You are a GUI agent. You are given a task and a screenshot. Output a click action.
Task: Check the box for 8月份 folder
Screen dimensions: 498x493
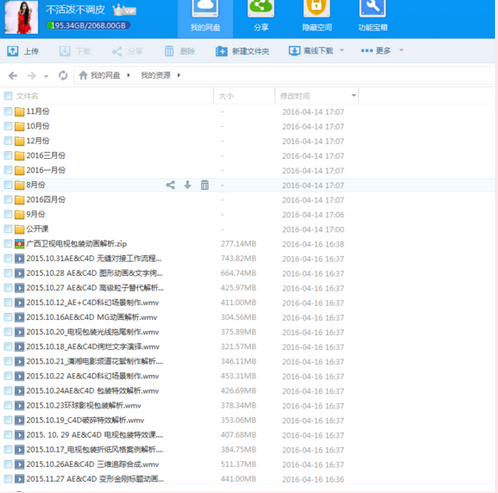(x=8, y=185)
